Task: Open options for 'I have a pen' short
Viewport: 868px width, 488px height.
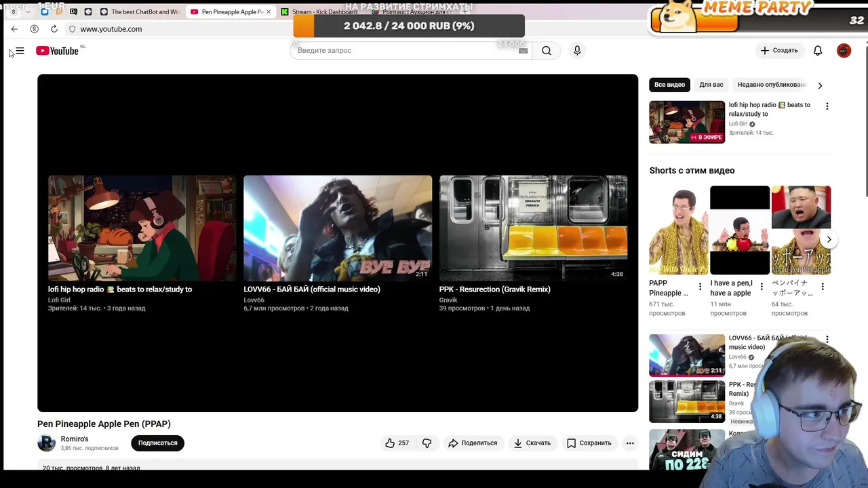Action: (762, 287)
